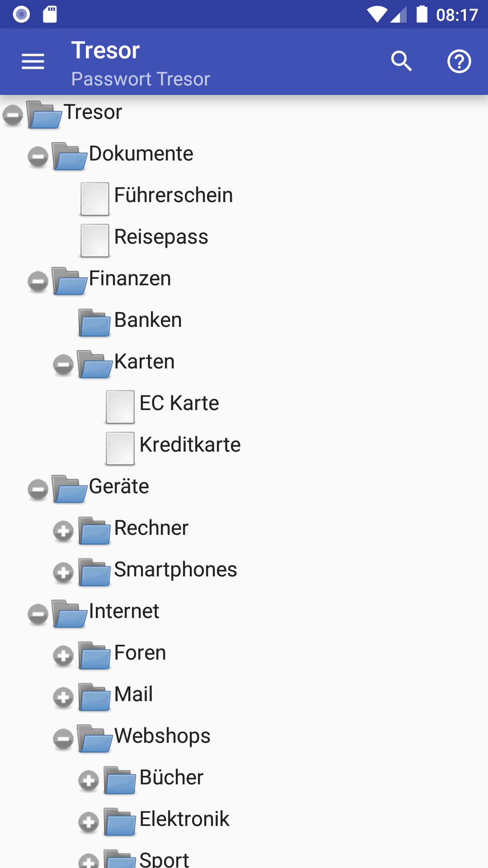Tap the search magnifier icon
Image resolution: width=488 pixels, height=868 pixels.
[401, 61]
